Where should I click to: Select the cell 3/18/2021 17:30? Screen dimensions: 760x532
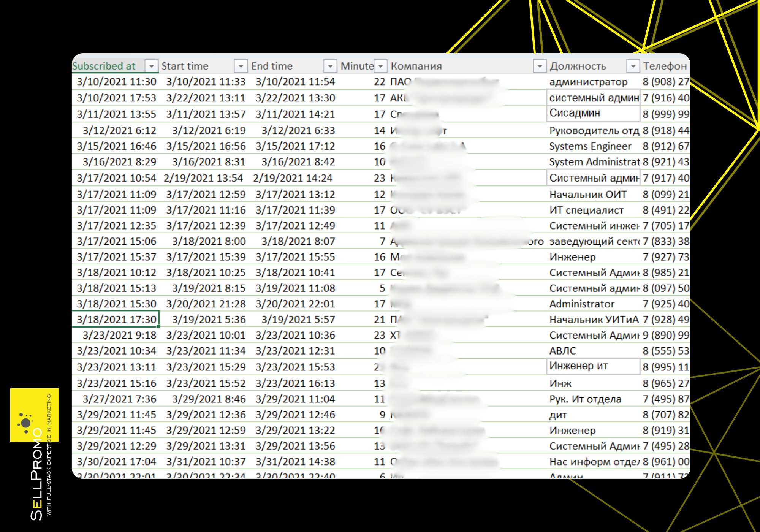click(116, 320)
